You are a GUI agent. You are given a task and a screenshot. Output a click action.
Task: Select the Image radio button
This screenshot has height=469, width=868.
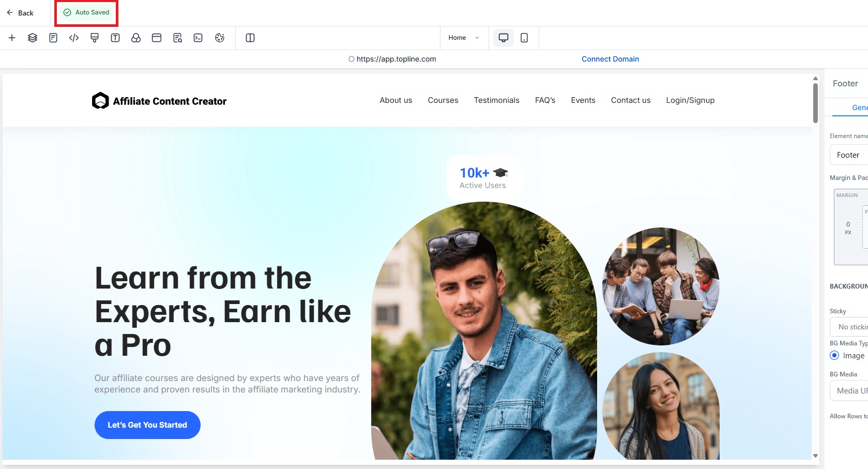(834, 356)
